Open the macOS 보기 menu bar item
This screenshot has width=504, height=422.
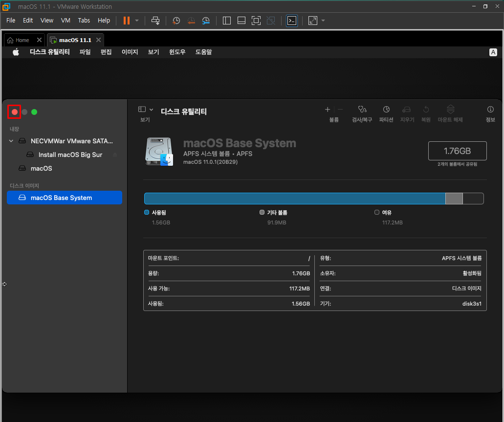(153, 52)
